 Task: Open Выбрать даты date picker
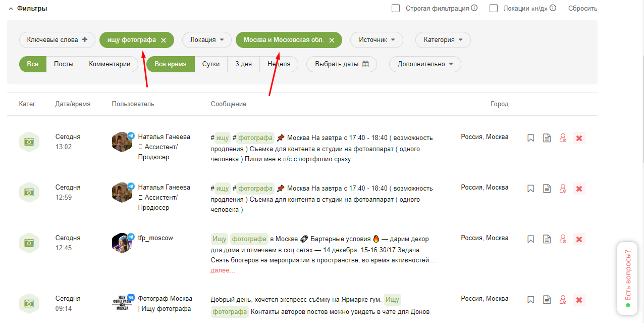(x=341, y=64)
